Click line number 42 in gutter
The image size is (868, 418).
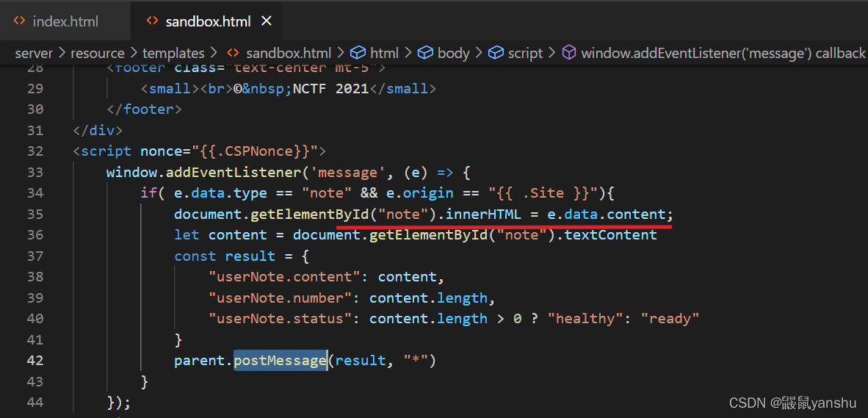point(35,361)
